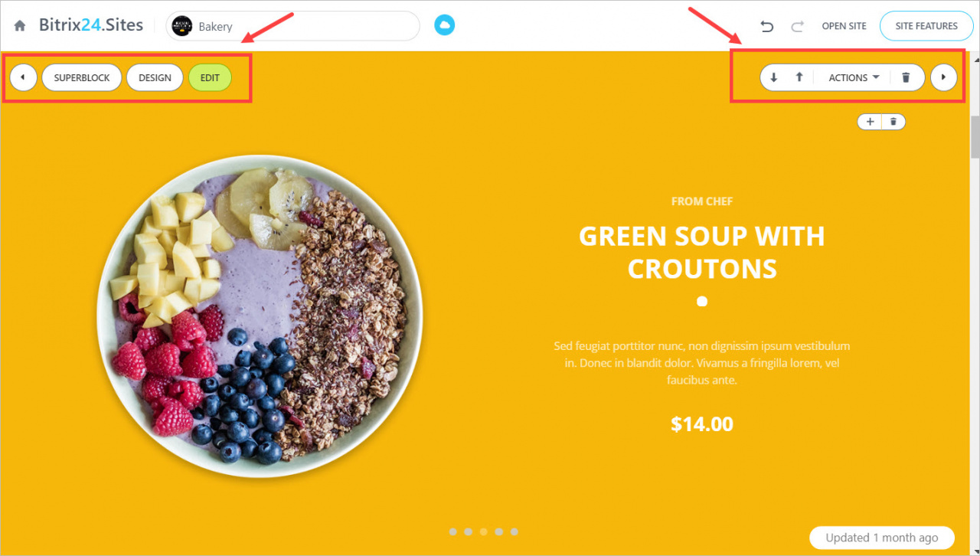Open Site Features

click(926, 26)
